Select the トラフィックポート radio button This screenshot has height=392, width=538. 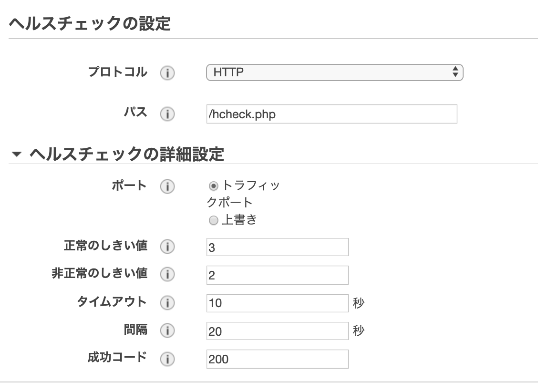pyautogui.click(x=213, y=186)
